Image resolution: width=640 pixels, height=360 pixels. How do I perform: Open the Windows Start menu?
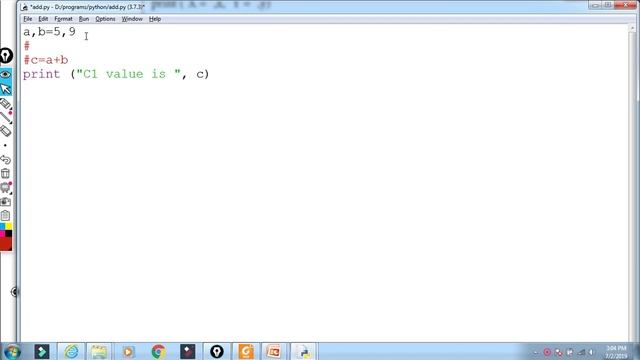(12, 351)
